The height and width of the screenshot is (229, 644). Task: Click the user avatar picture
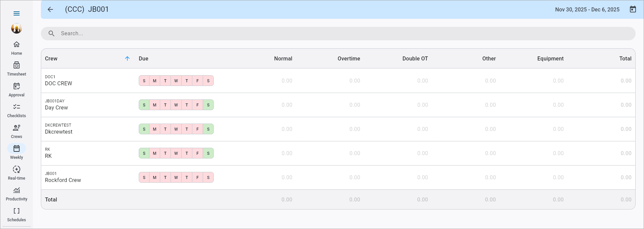[x=16, y=29]
